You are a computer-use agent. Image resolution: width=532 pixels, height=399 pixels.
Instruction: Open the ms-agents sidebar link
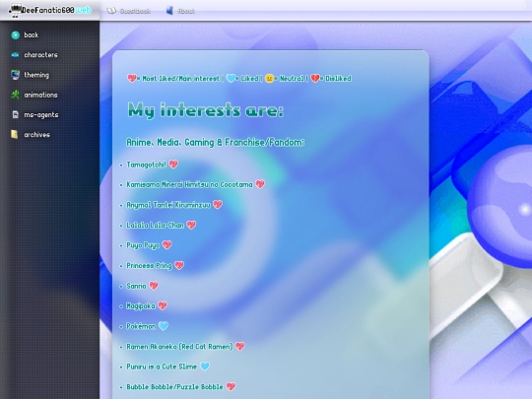(41, 115)
